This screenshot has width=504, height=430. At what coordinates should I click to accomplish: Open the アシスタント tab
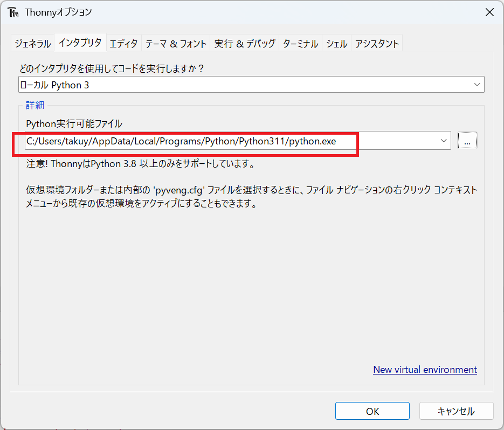[x=377, y=44]
